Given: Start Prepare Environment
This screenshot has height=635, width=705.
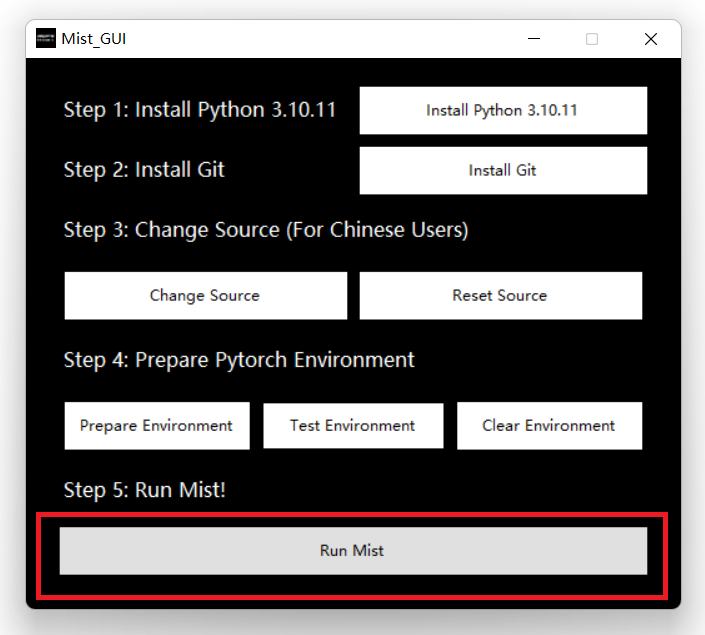Looking at the screenshot, I should click(157, 425).
